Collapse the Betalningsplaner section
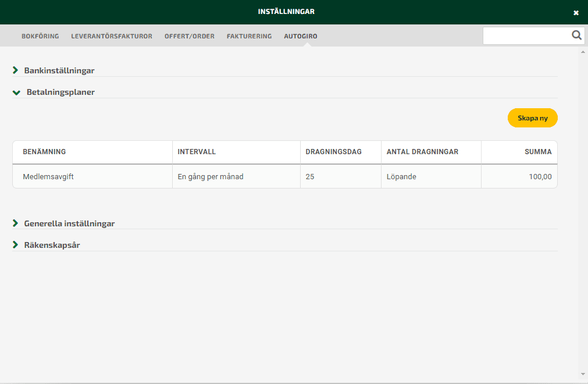This screenshot has height=384, width=588. pyautogui.click(x=54, y=92)
